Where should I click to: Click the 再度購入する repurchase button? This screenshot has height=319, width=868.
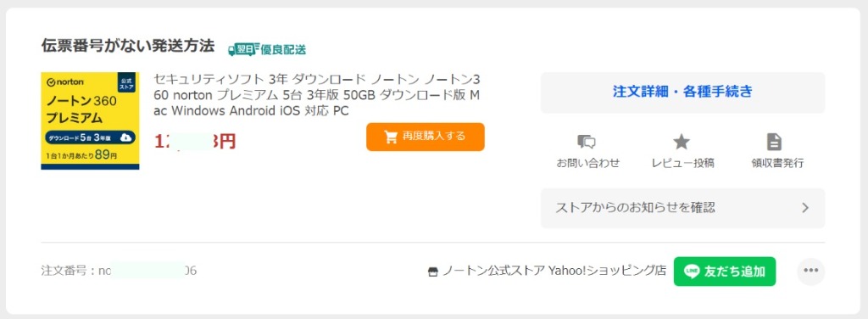click(x=426, y=137)
